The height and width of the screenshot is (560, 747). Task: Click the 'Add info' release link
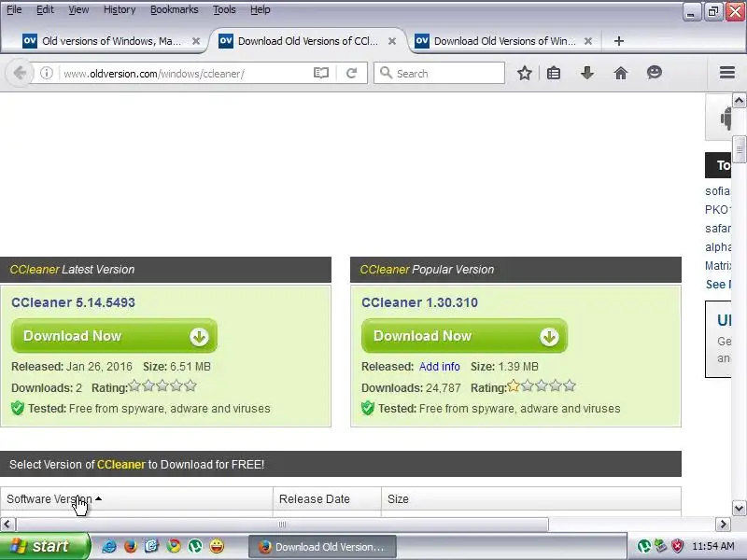[439, 366]
